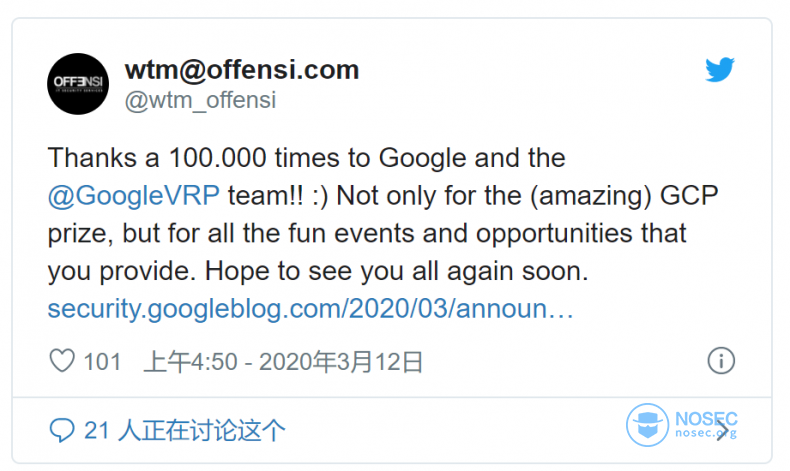The height and width of the screenshot is (471, 790).
Task: Open the OFFENSI profile avatar
Action: [78, 84]
